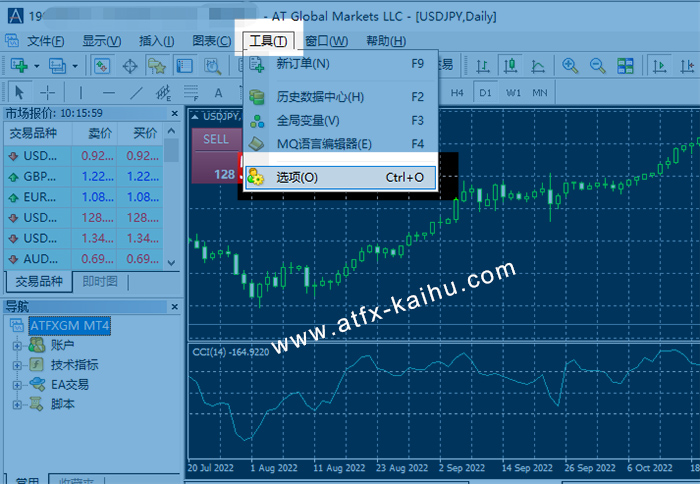Click the AT Global Markets app logo
700x484 pixels.
pos(15,16)
